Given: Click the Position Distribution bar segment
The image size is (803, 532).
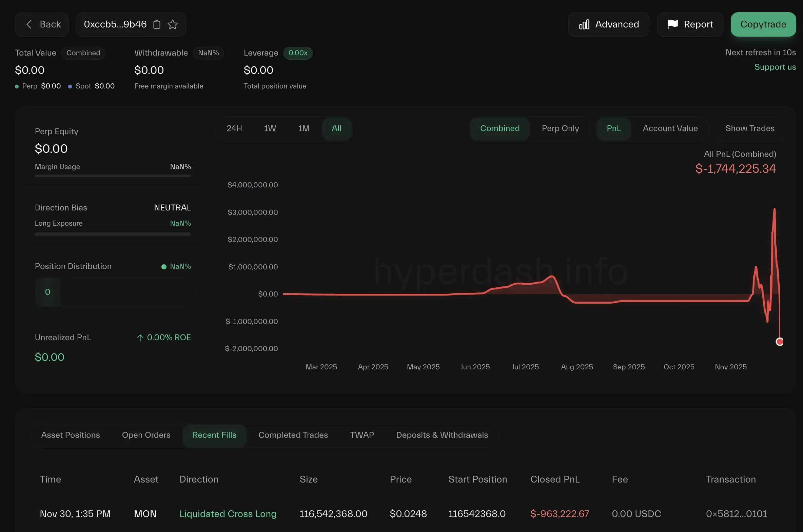Looking at the screenshot, I should tap(47, 292).
